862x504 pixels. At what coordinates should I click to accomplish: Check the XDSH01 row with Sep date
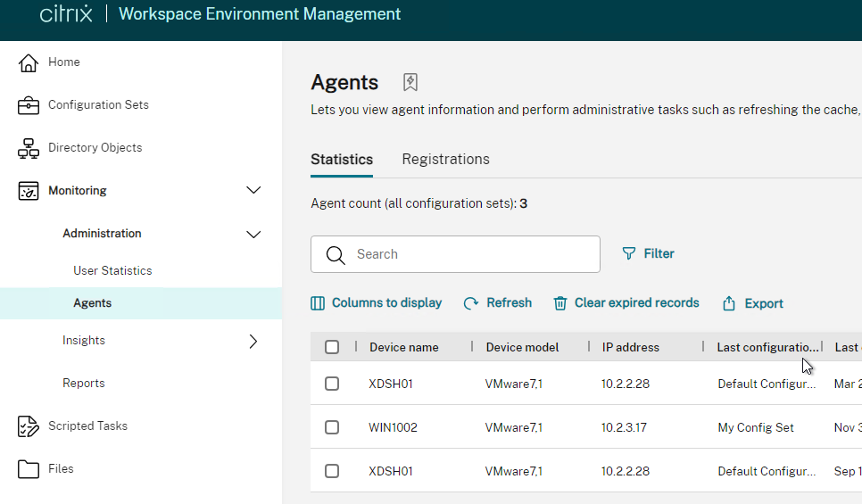(x=331, y=471)
